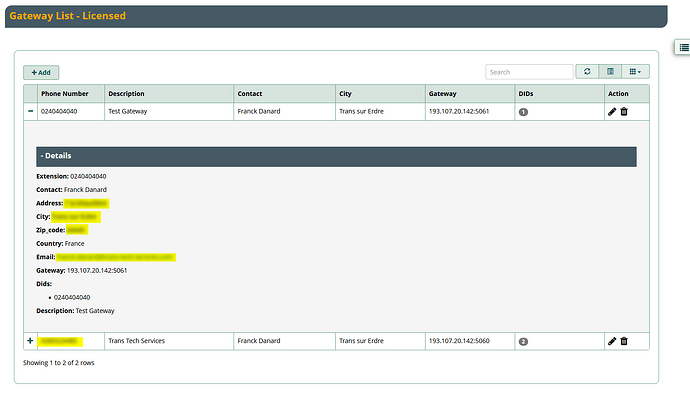This screenshot has height=395, width=690.
Task: Open the columns dropdown grid icon
Action: pos(635,72)
